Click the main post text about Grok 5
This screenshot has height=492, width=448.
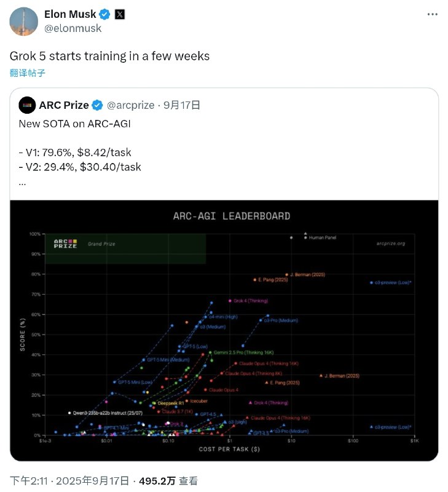(x=110, y=56)
